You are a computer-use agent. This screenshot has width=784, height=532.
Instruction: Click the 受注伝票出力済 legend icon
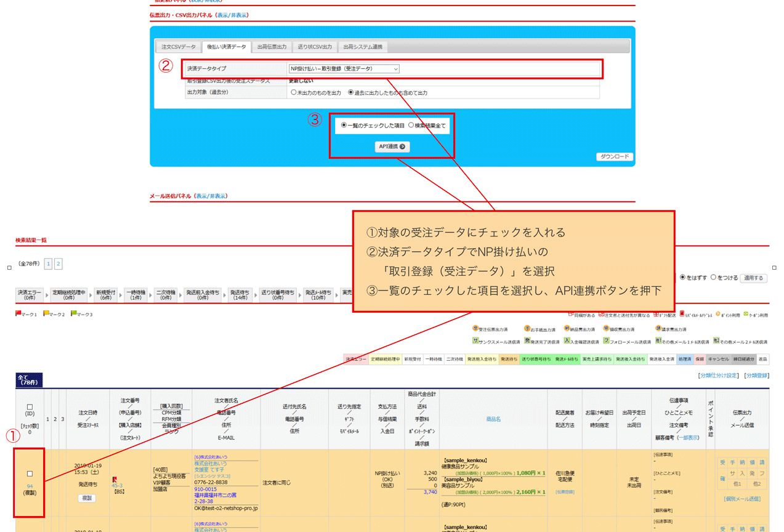475,329
